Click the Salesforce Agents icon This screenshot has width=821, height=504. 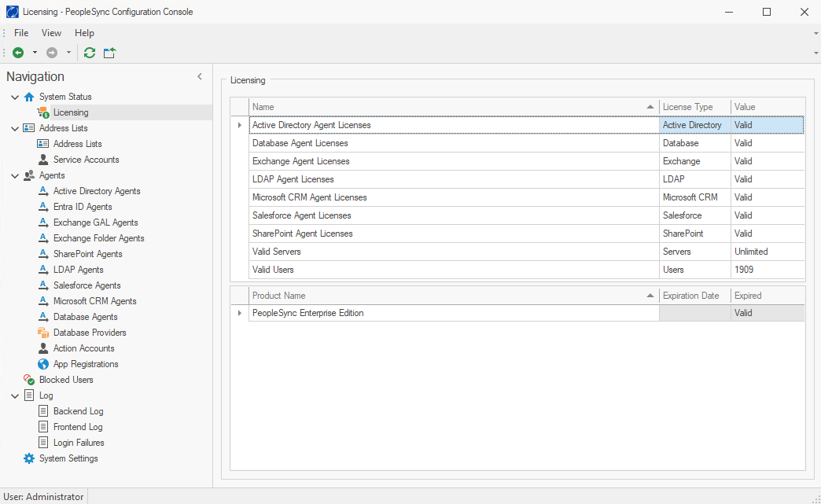pos(43,285)
